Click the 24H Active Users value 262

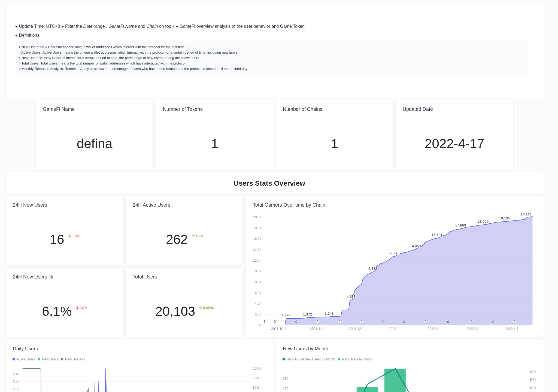(177, 240)
